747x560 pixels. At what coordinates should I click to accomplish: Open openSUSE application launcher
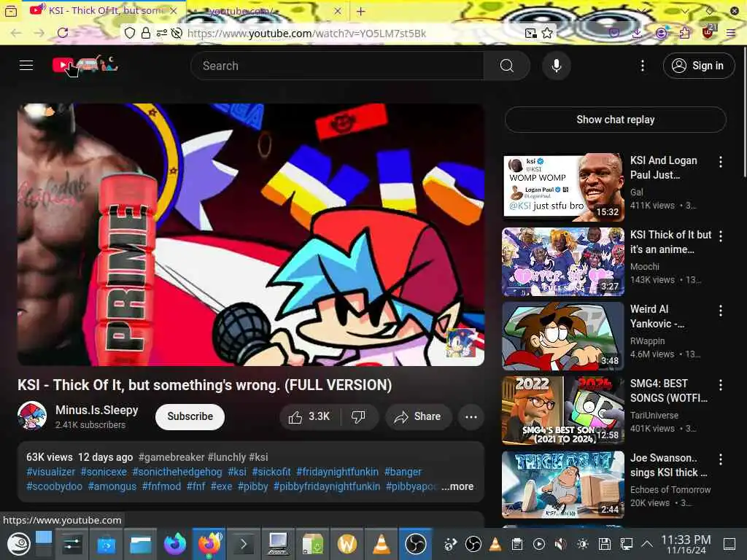18,543
